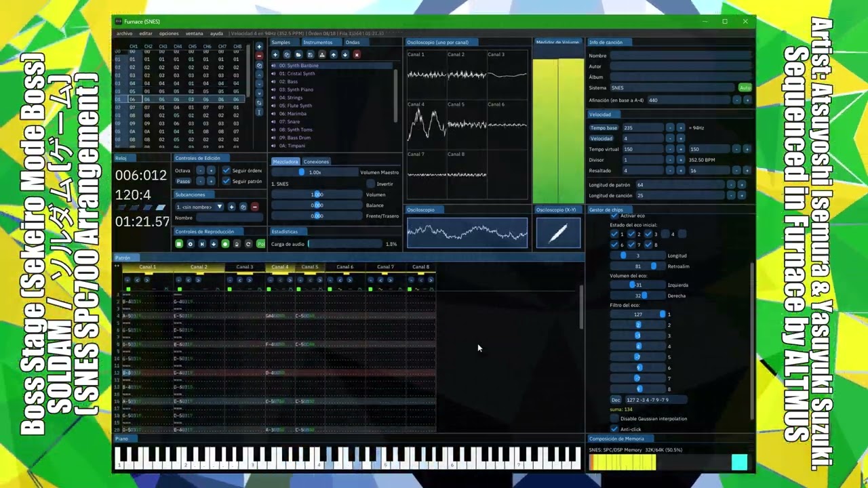This screenshot has height=488, width=868.
Task: Save instrument floppy disk icon
Action: pos(311,54)
